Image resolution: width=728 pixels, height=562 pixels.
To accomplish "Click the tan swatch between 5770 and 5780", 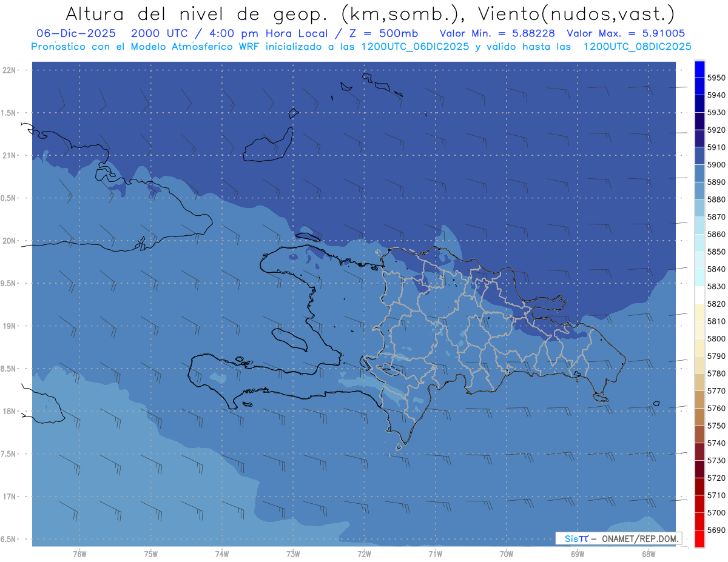I will tap(699, 382).
